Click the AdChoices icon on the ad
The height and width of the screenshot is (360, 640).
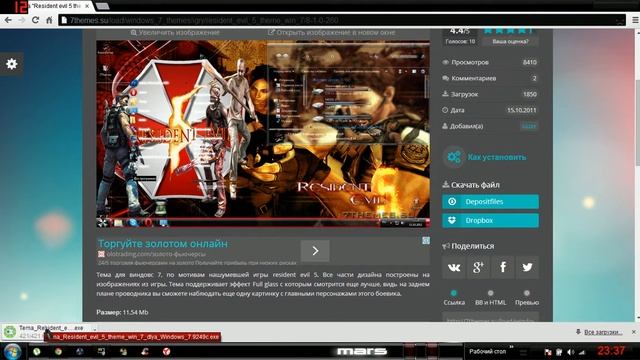[426, 240]
